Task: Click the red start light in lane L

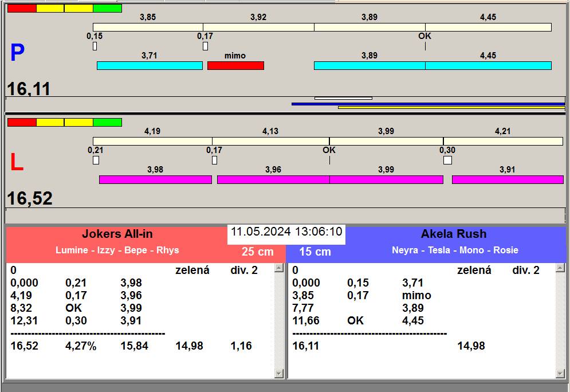Action: coord(22,122)
